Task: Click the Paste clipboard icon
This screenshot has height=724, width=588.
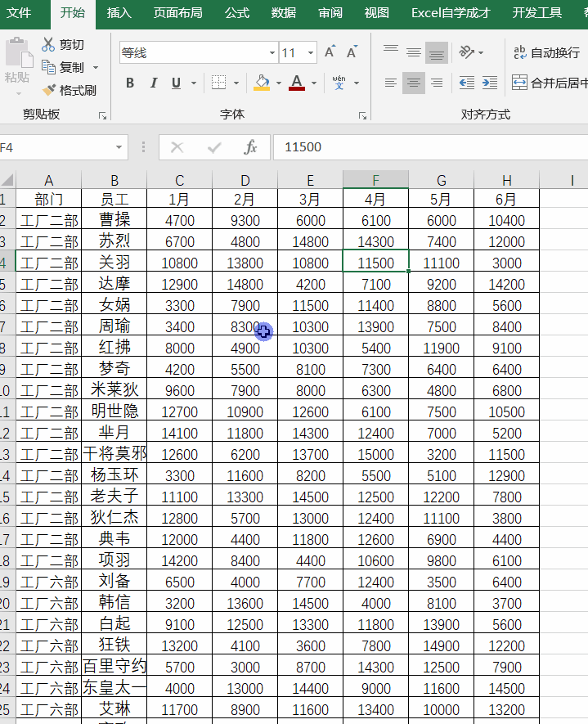Action: tap(19, 53)
